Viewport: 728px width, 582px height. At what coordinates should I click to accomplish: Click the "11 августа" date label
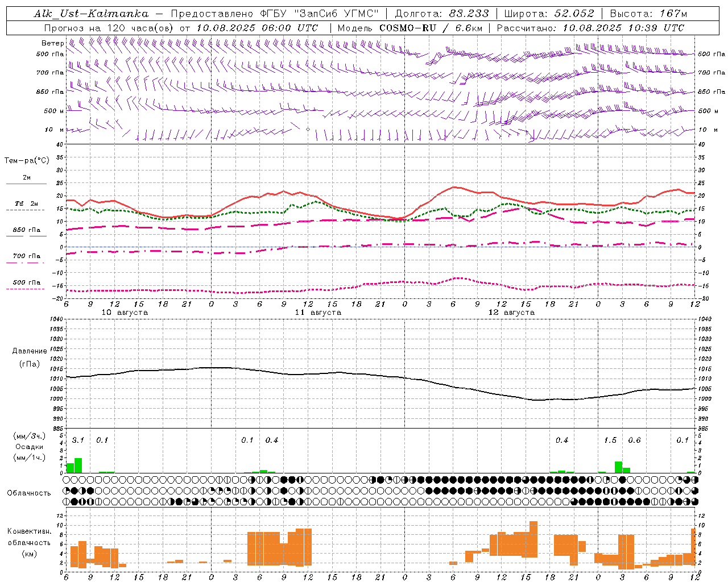tap(318, 313)
